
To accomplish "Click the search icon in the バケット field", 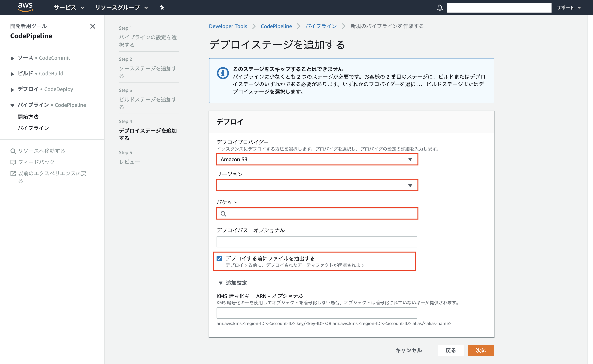I will coord(224,213).
